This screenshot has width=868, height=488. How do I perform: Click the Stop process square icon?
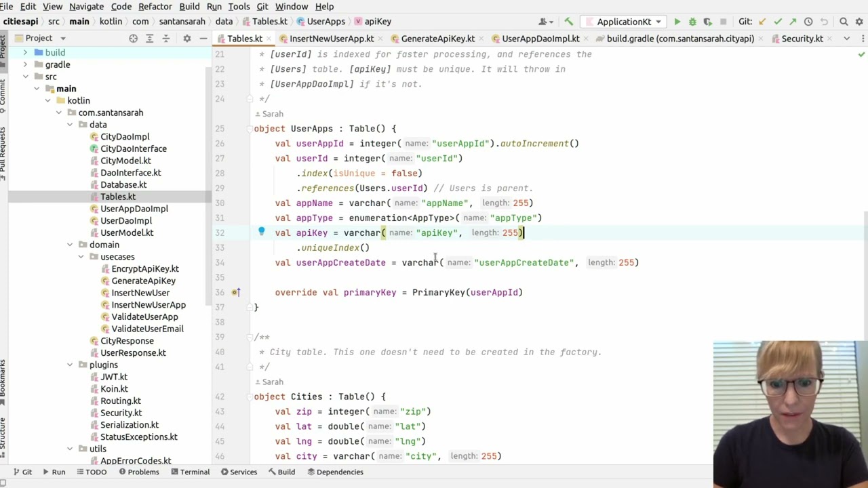(724, 22)
